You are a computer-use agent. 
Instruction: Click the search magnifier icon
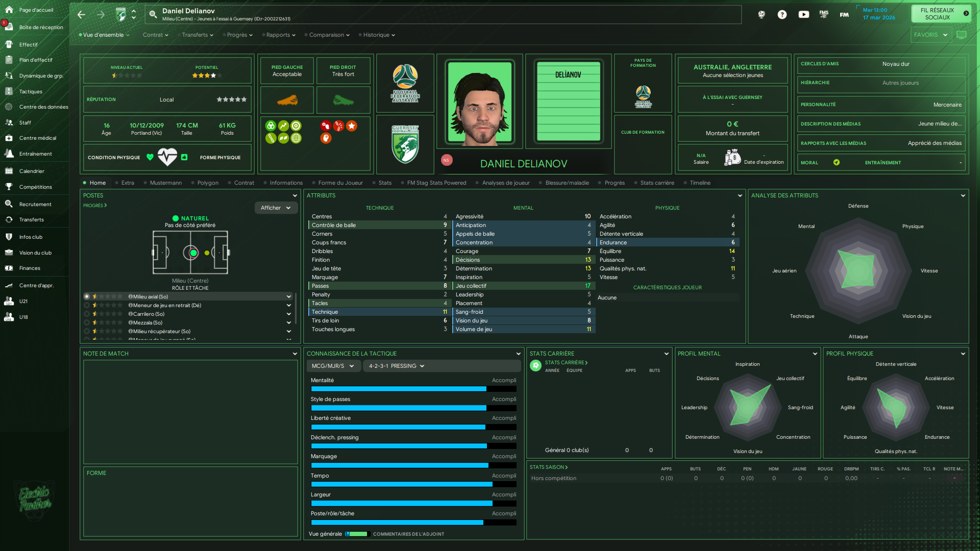(153, 15)
